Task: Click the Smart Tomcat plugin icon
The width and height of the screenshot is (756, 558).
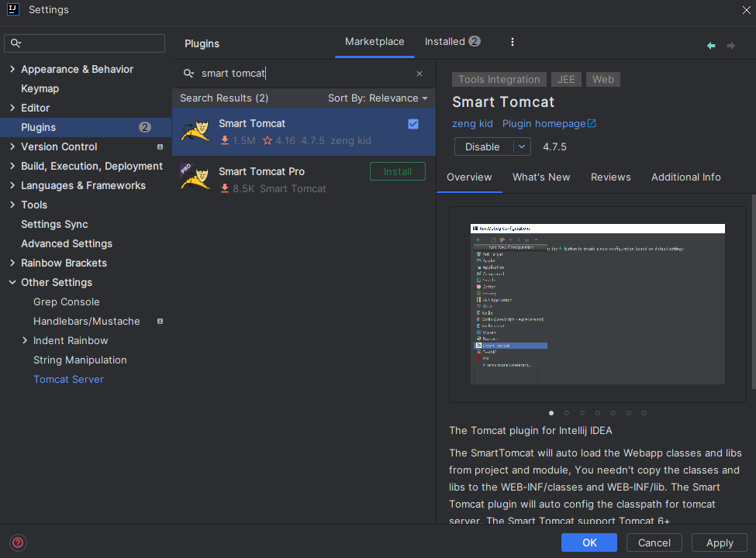Action: (195, 132)
